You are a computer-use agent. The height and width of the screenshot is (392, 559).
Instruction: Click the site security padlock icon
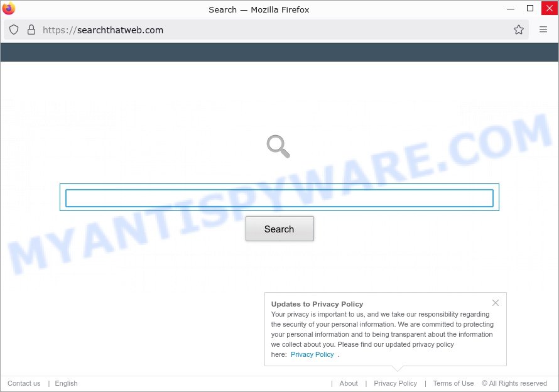pyautogui.click(x=31, y=30)
